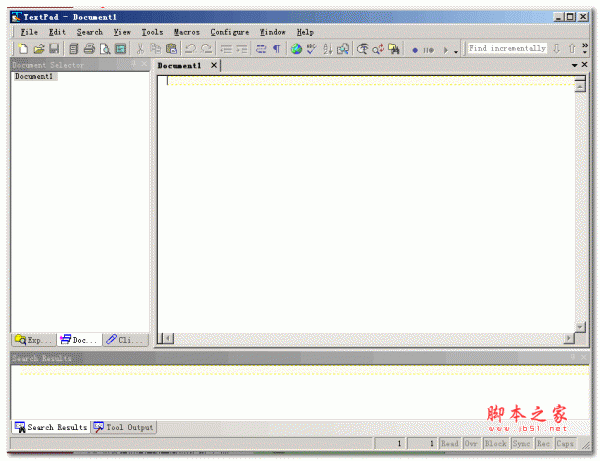Find previous match with up arrow

[572, 49]
